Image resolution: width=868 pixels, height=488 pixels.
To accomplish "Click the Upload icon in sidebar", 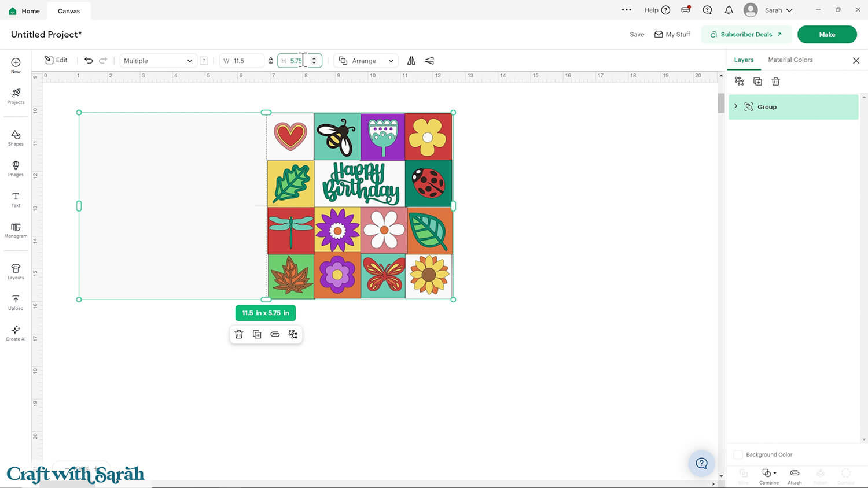I will click(x=16, y=302).
